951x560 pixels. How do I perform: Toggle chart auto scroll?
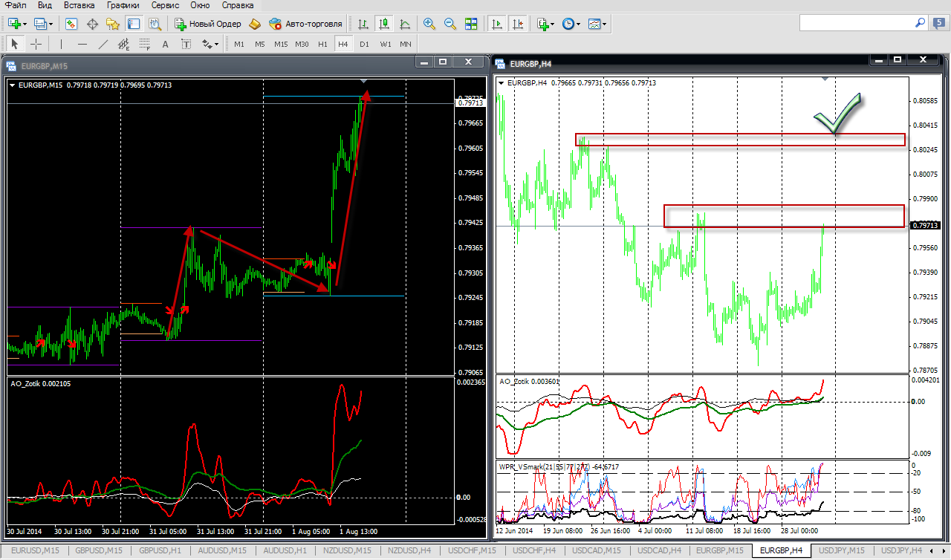coord(496,24)
